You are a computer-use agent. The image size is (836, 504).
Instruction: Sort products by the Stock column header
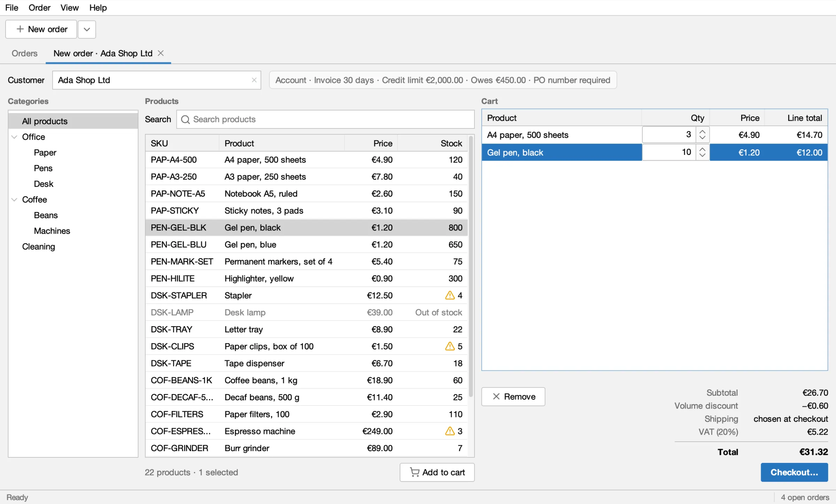coord(432,143)
